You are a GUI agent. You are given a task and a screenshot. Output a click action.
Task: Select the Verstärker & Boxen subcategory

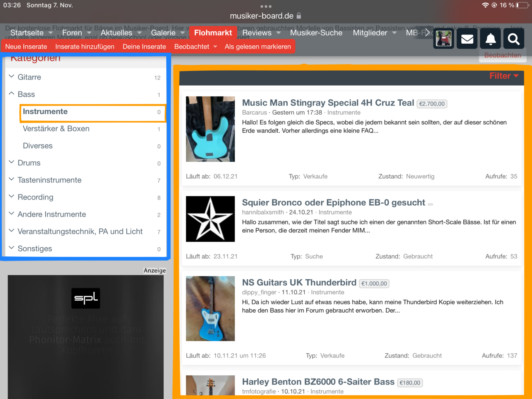(x=56, y=128)
